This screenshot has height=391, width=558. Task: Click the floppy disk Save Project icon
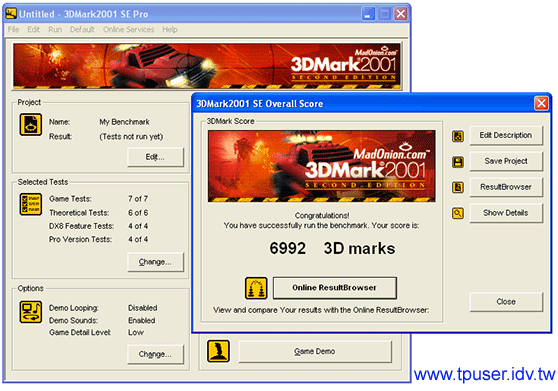tap(458, 162)
